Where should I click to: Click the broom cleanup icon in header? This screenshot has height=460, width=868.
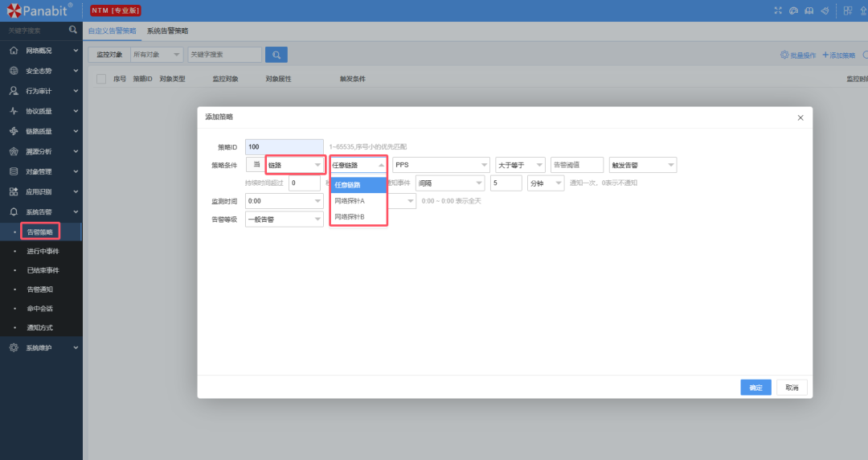click(825, 10)
